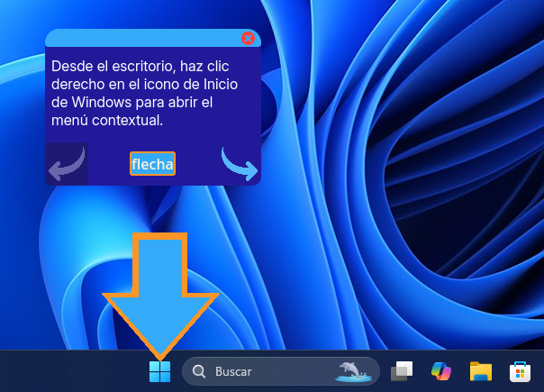Open the Windows Start menu icon

pyautogui.click(x=159, y=371)
